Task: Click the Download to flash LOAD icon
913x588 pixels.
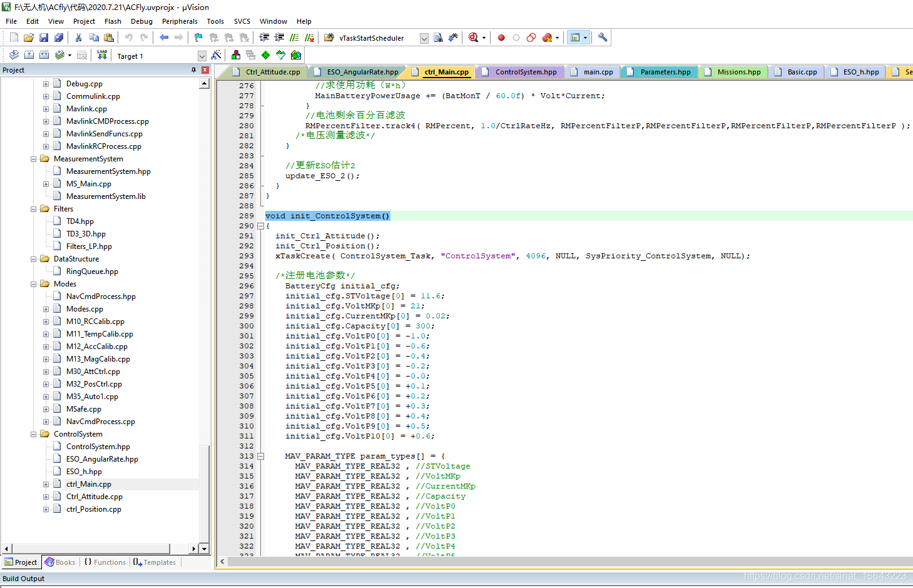Action: pyautogui.click(x=102, y=55)
